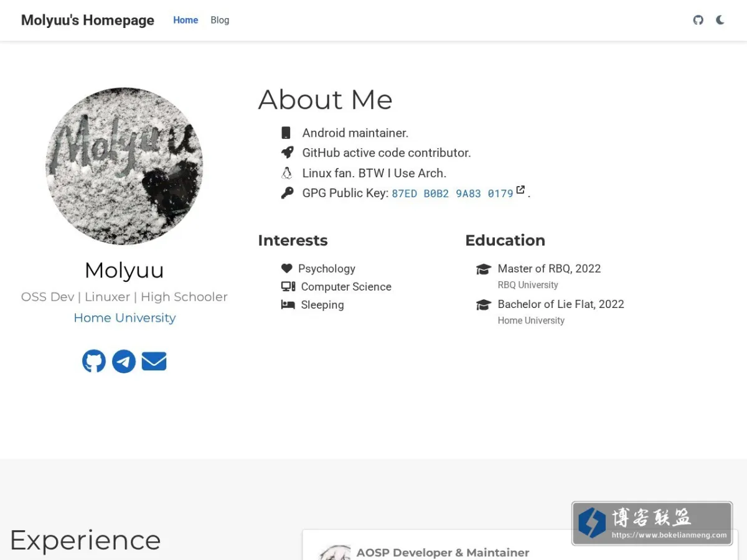Click the external link icon after GPG key
Screen dimensions: 747x560
[x=521, y=190]
